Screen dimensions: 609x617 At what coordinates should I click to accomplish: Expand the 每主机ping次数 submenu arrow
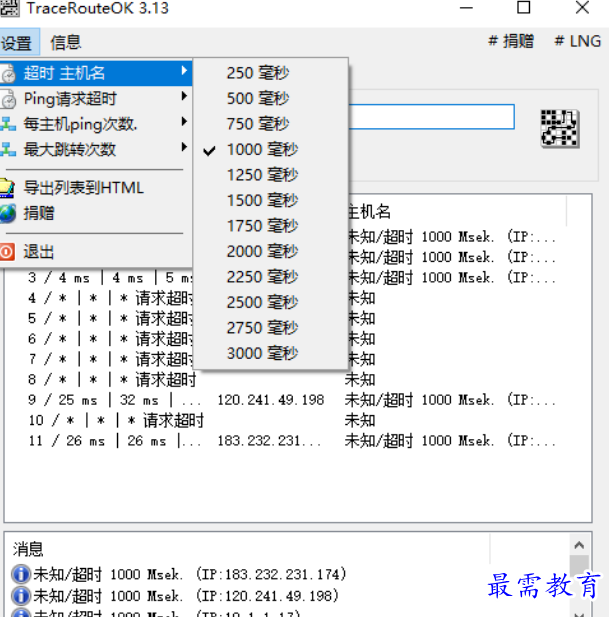(x=184, y=121)
